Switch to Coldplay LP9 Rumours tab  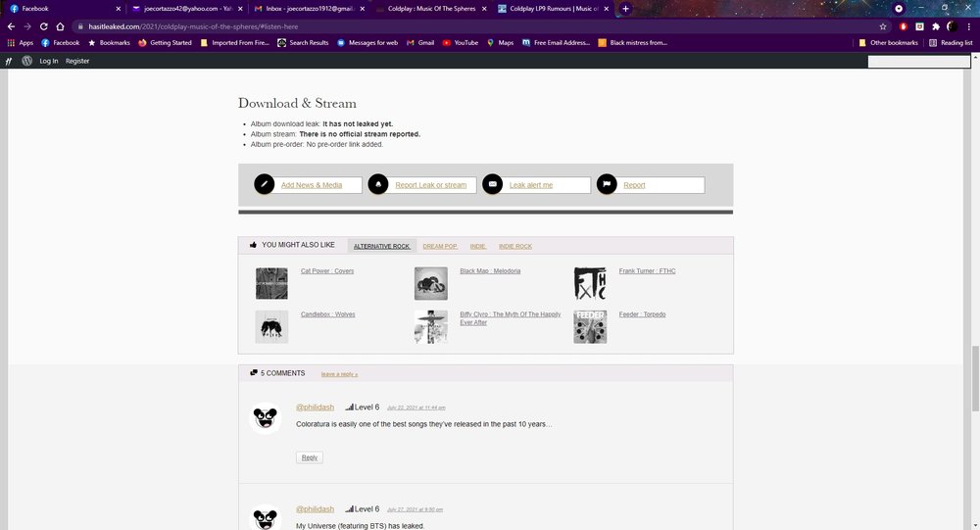(553, 9)
